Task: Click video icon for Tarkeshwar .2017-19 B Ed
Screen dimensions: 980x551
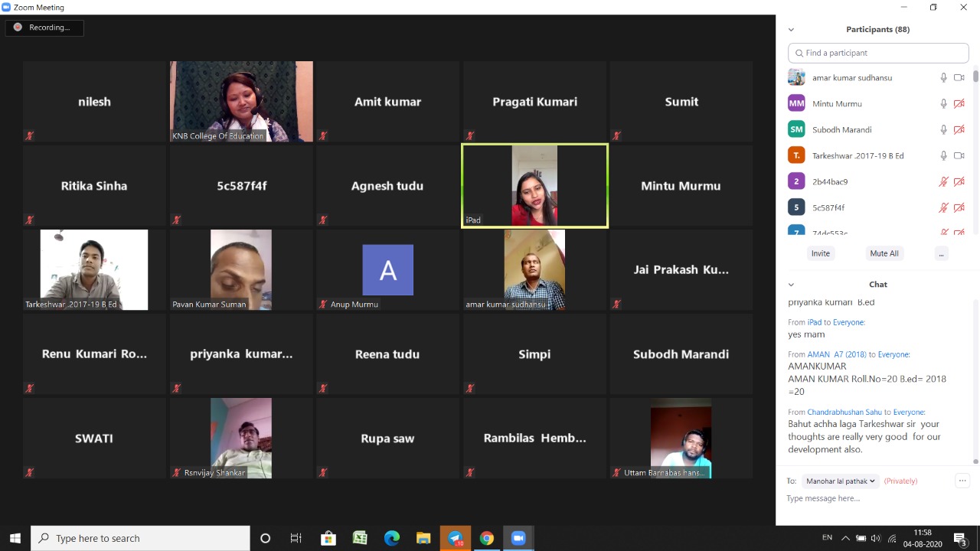Action: (959, 156)
